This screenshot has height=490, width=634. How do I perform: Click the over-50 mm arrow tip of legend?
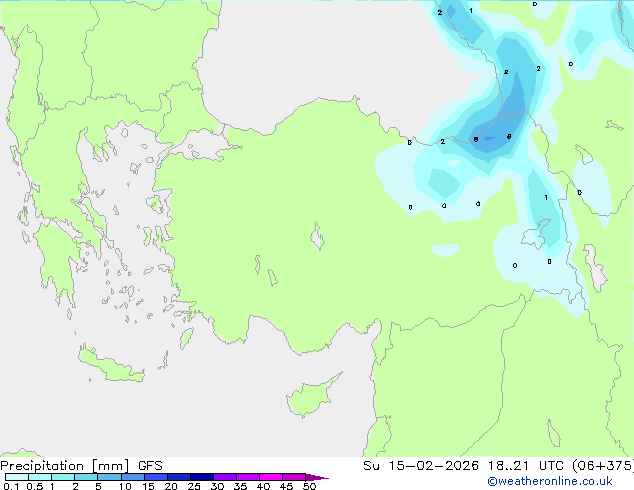click(x=317, y=477)
